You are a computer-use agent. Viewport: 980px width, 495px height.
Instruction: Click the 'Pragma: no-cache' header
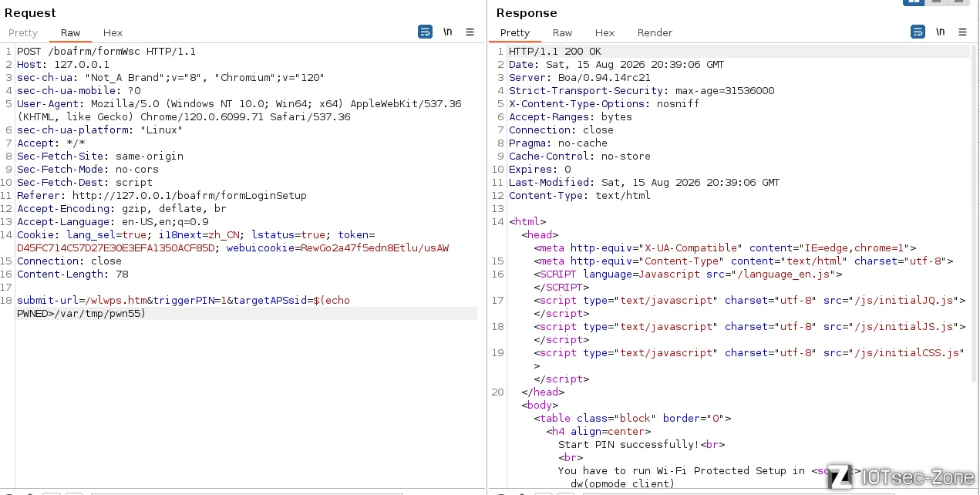tap(558, 143)
